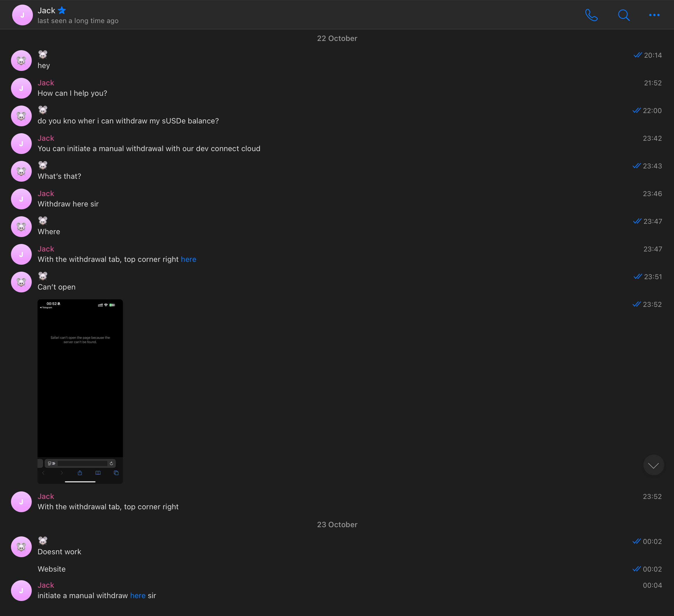
Task: Click the 'last seen a long time ago' status
Action: click(x=78, y=21)
